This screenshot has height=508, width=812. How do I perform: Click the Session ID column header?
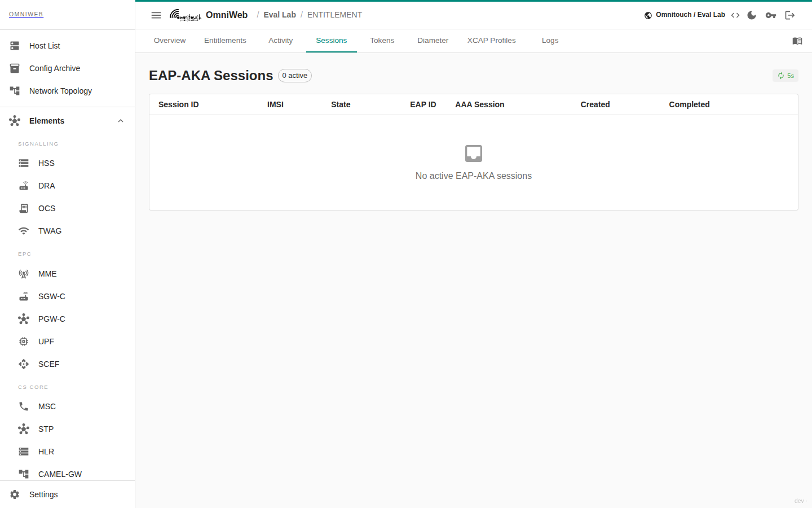click(179, 104)
